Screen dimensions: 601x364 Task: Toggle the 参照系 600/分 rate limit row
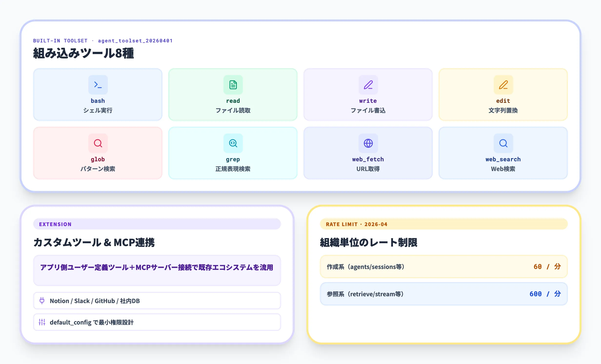pos(444,294)
